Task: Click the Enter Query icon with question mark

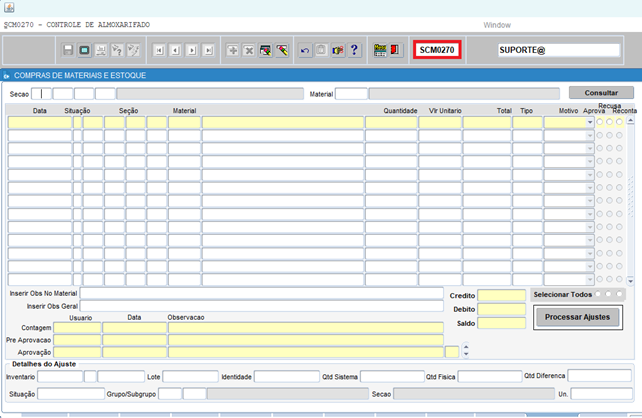Action: click(x=117, y=50)
